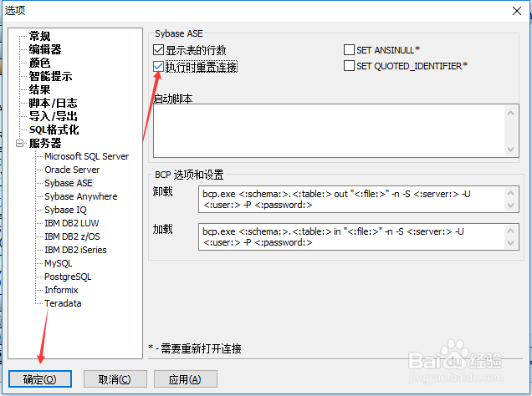Select the 服务器 tree label
Screen dimensions: 532x396
pyautogui.click(x=45, y=143)
